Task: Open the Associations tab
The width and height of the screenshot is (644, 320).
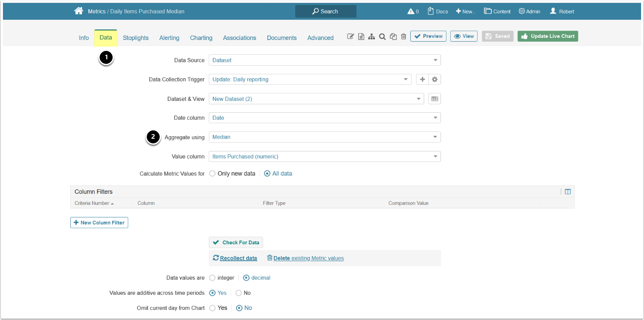Action: point(240,38)
